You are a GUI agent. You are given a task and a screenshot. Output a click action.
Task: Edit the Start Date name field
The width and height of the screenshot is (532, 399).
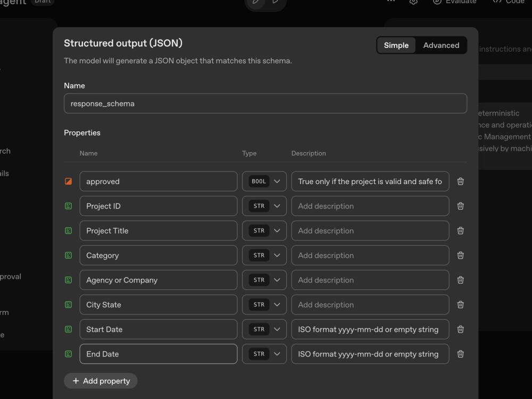(x=159, y=329)
